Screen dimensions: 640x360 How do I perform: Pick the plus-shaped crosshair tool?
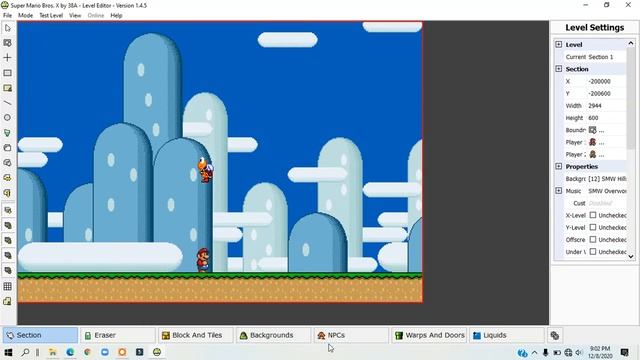(x=7, y=58)
